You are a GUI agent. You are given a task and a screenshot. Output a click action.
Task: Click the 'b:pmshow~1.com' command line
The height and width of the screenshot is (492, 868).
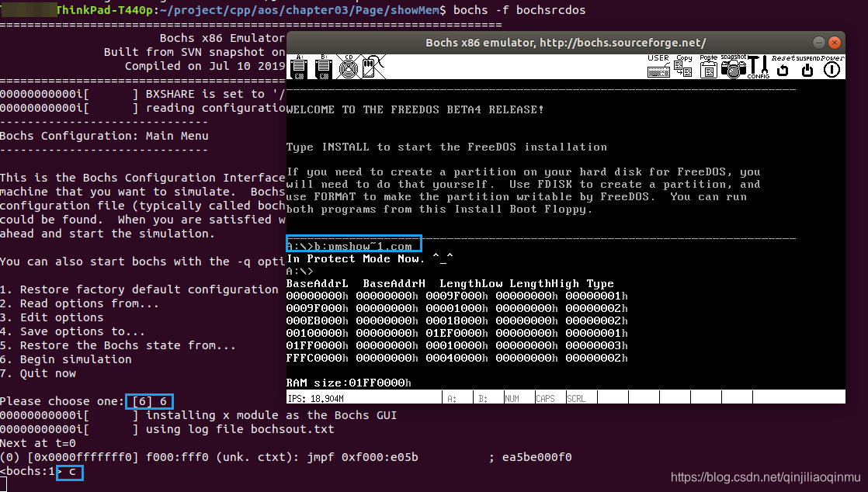coord(363,246)
